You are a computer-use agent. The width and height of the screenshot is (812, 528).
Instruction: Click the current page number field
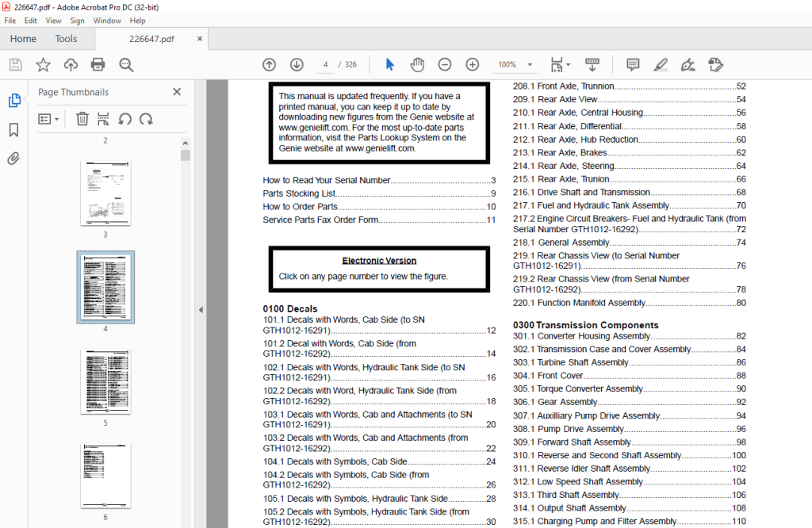point(326,65)
